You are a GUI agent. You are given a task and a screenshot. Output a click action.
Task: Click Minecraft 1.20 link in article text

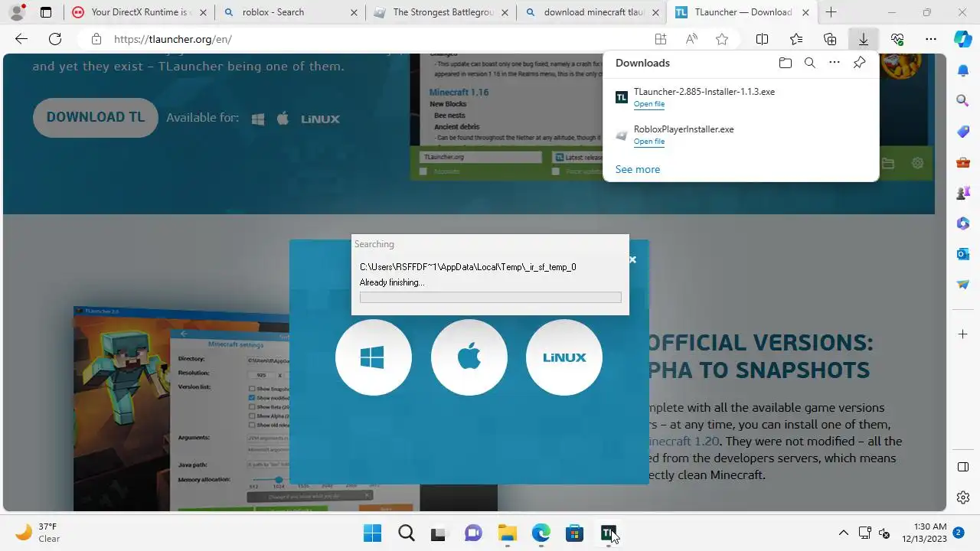coord(684,442)
